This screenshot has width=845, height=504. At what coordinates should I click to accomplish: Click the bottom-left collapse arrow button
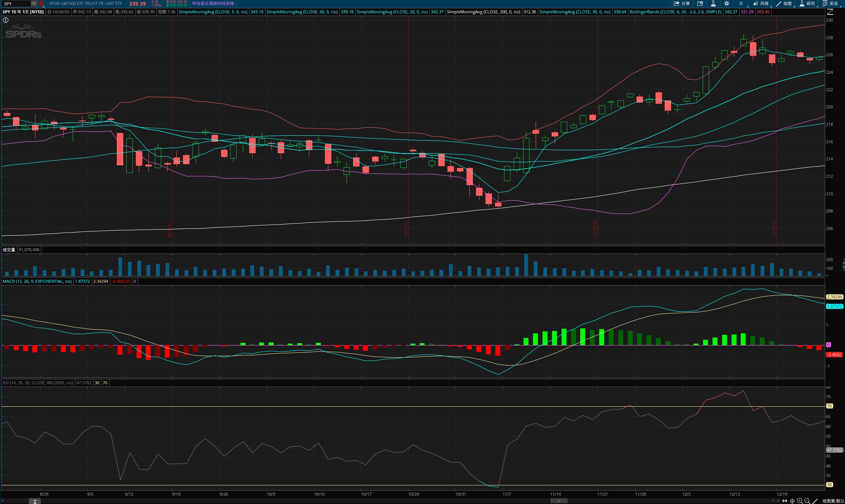(x=35, y=501)
